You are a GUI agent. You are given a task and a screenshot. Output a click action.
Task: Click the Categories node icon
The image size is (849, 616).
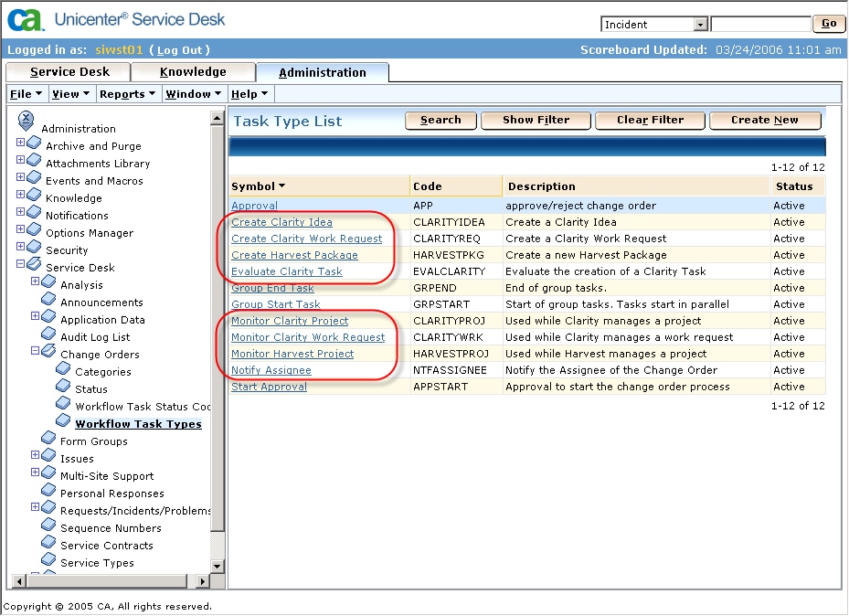(63, 369)
